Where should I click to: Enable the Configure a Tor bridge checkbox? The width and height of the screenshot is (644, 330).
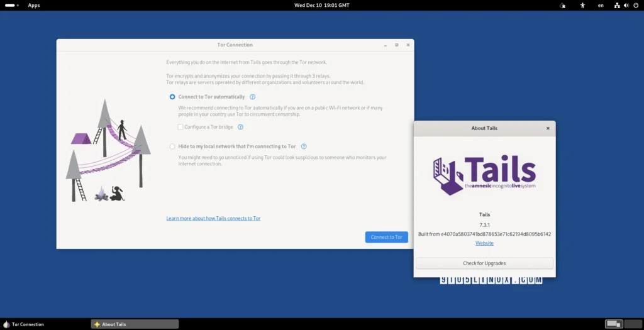pos(180,127)
